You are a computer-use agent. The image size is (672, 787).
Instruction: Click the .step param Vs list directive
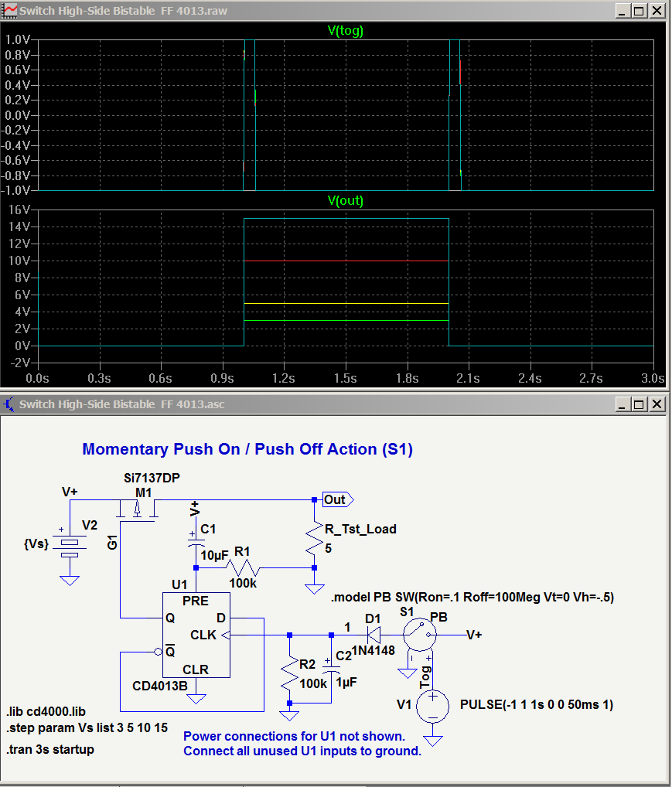(87, 727)
